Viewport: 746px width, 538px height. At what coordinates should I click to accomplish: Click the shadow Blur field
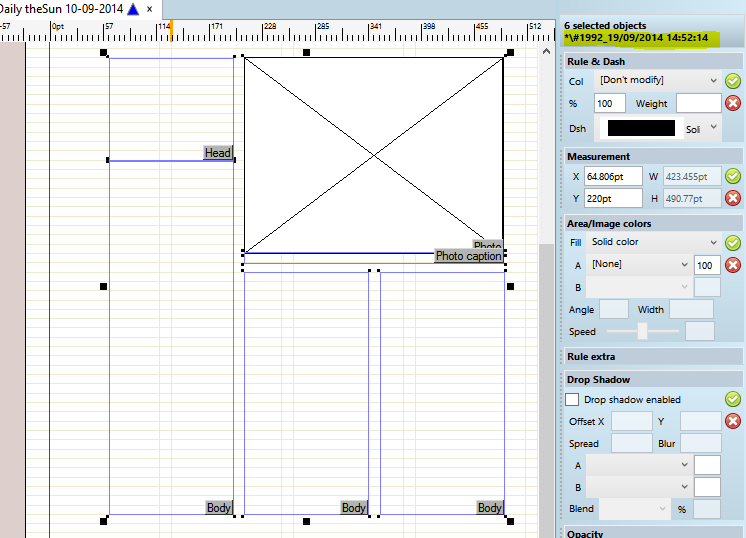coord(701,443)
